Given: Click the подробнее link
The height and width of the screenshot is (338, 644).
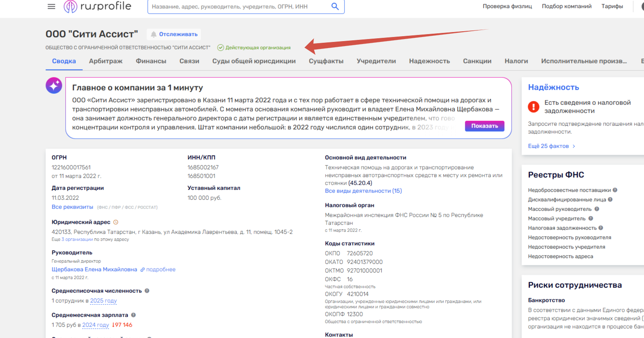Looking at the screenshot, I should pos(161,269).
